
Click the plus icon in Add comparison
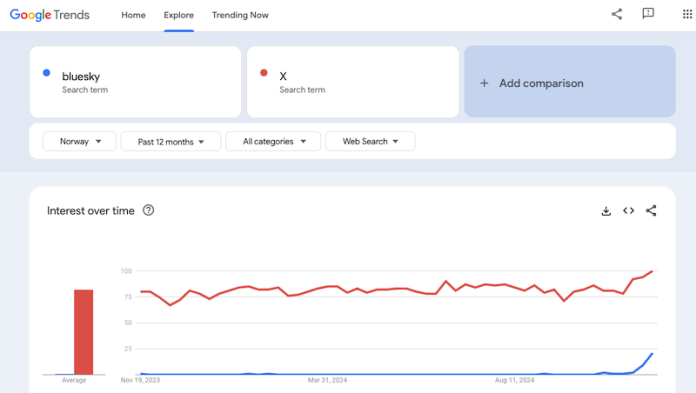tap(484, 83)
